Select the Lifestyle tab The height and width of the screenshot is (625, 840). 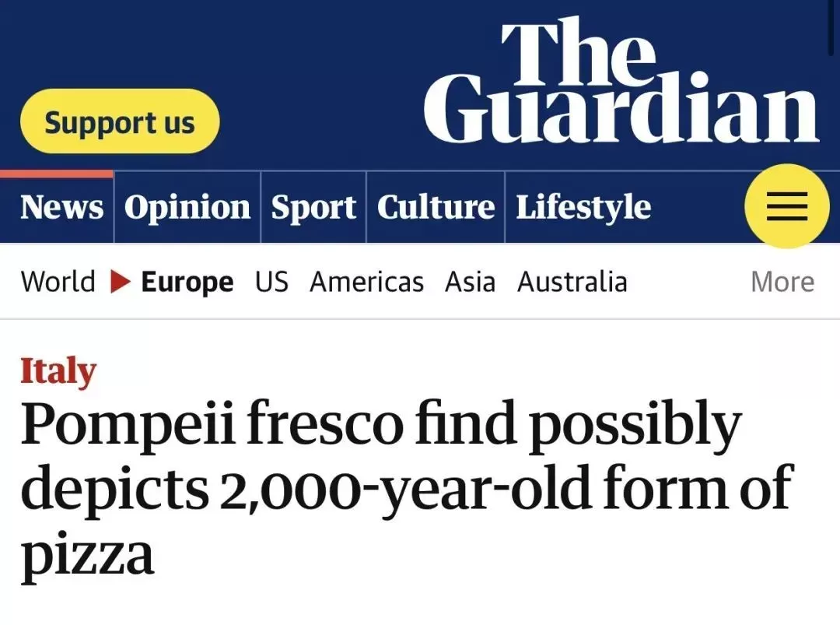tap(583, 208)
